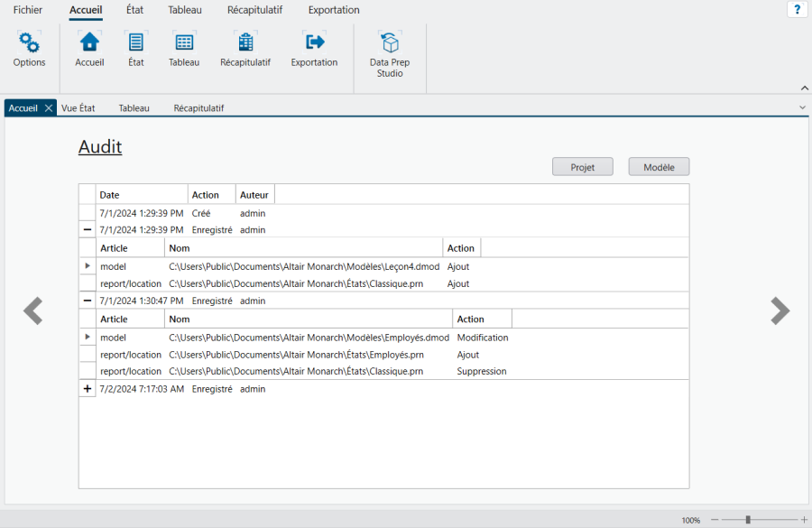812x528 pixels.
Task: Open the Fichier menu
Action: tap(28, 10)
